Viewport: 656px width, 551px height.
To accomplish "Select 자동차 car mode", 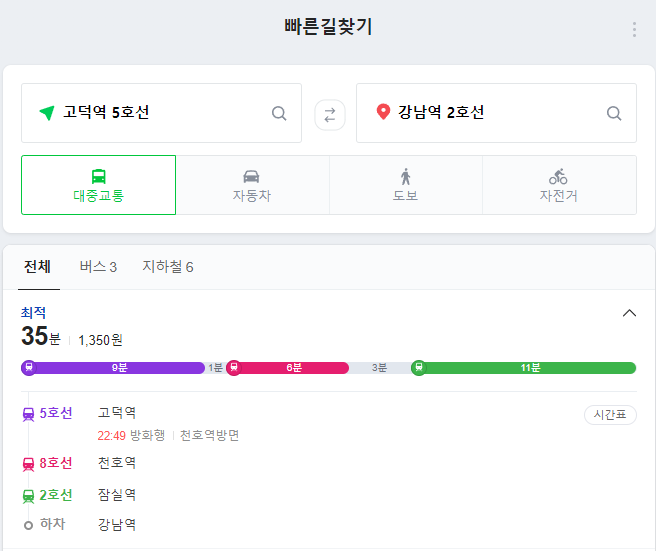I will tap(252, 185).
